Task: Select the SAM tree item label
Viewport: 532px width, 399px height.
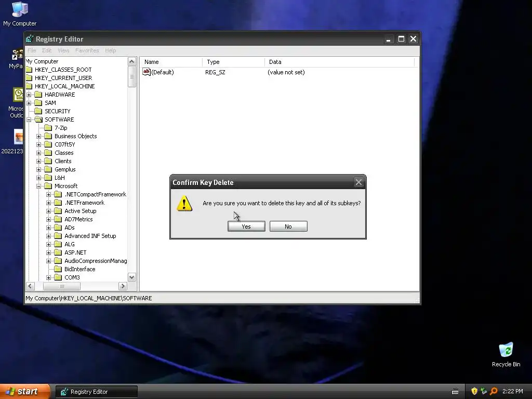Action: pyautogui.click(x=50, y=103)
